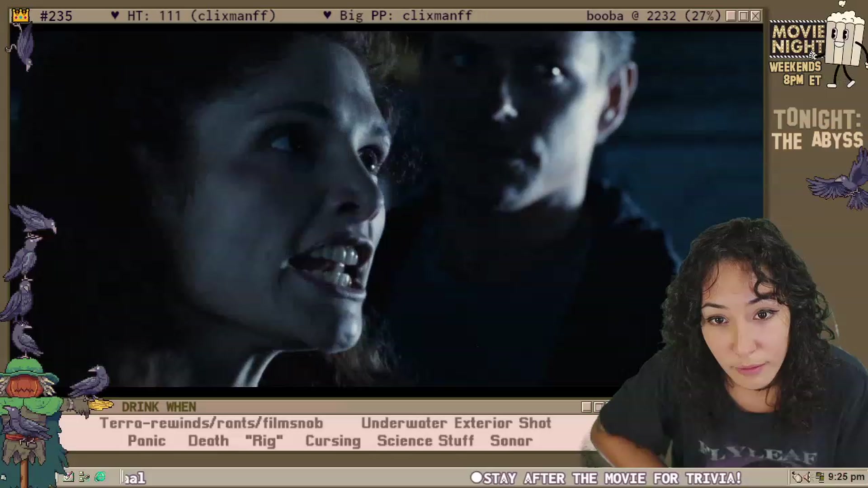The height and width of the screenshot is (488, 868).
Task: Open the network connection tray icon
Action: click(820, 477)
